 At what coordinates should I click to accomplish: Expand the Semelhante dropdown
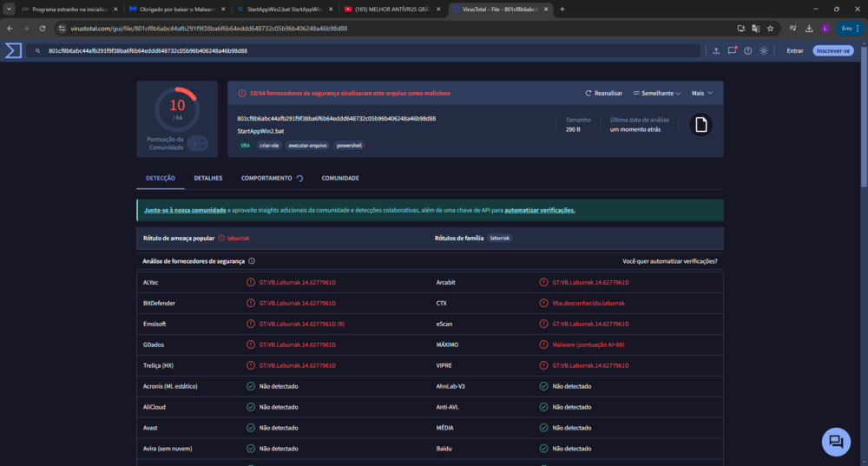click(x=658, y=93)
